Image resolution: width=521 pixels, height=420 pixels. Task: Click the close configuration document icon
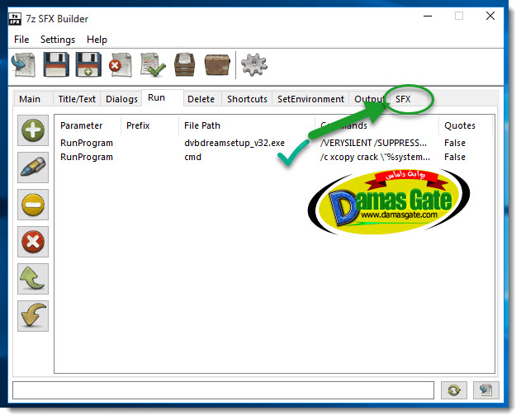point(121,64)
